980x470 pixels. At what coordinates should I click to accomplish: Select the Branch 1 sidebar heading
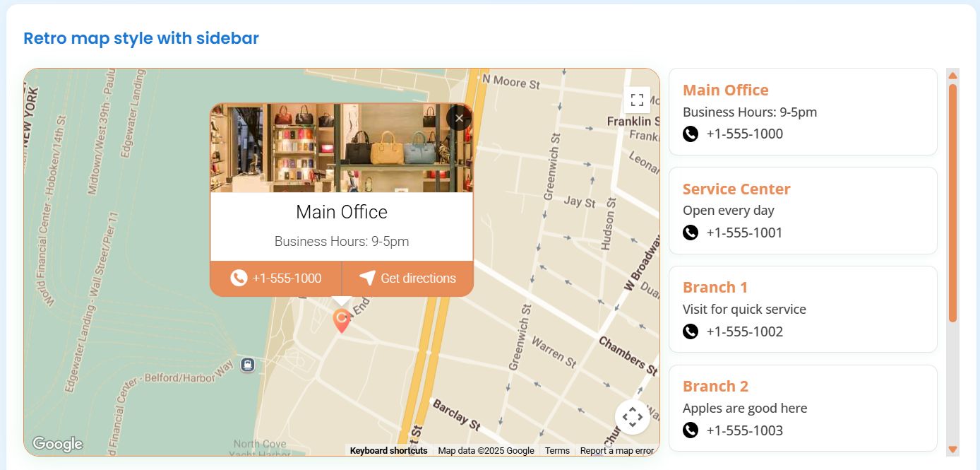coord(715,288)
